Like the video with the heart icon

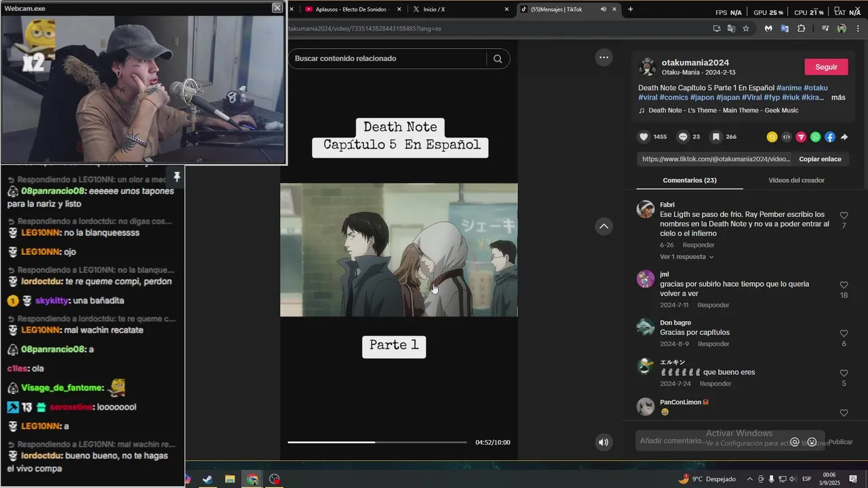tap(644, 137)
